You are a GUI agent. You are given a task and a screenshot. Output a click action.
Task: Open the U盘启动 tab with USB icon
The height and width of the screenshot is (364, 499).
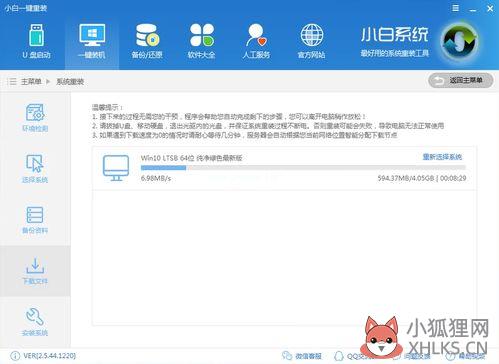point(36,42)
